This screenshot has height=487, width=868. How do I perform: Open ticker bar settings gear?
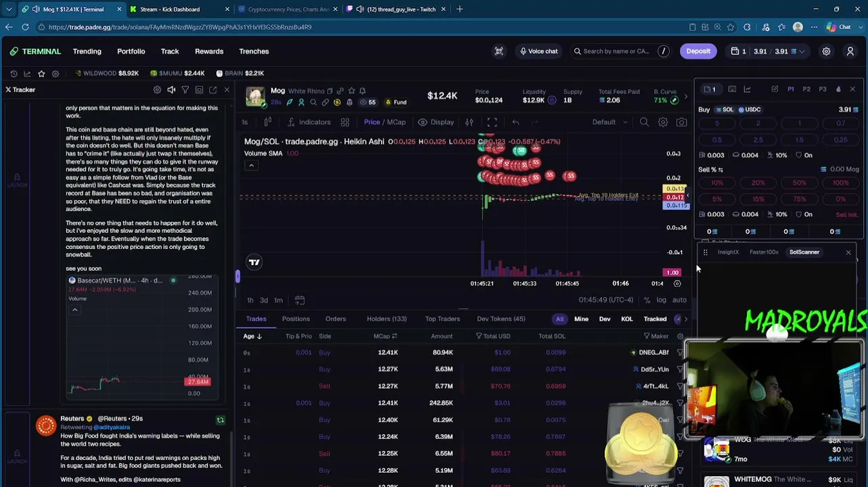pyautogui.click(x=55, y=73)
